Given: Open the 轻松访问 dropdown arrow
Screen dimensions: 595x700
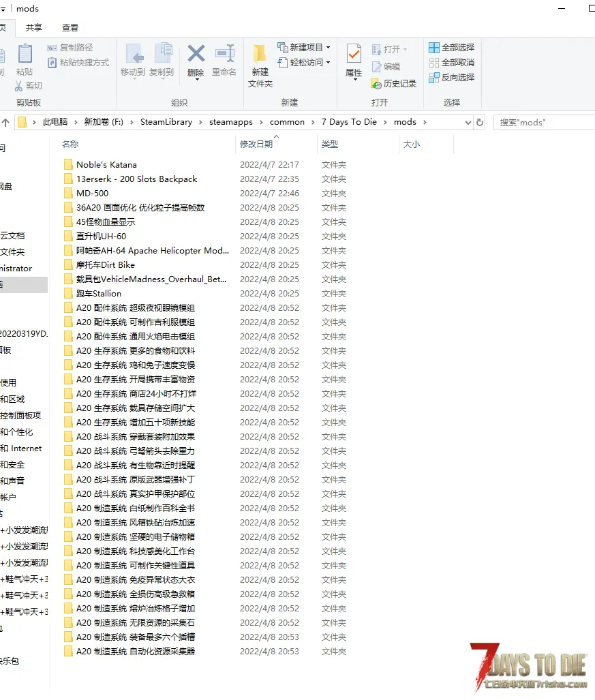Looking at the screenshot, I should click(x=328, y=63).
